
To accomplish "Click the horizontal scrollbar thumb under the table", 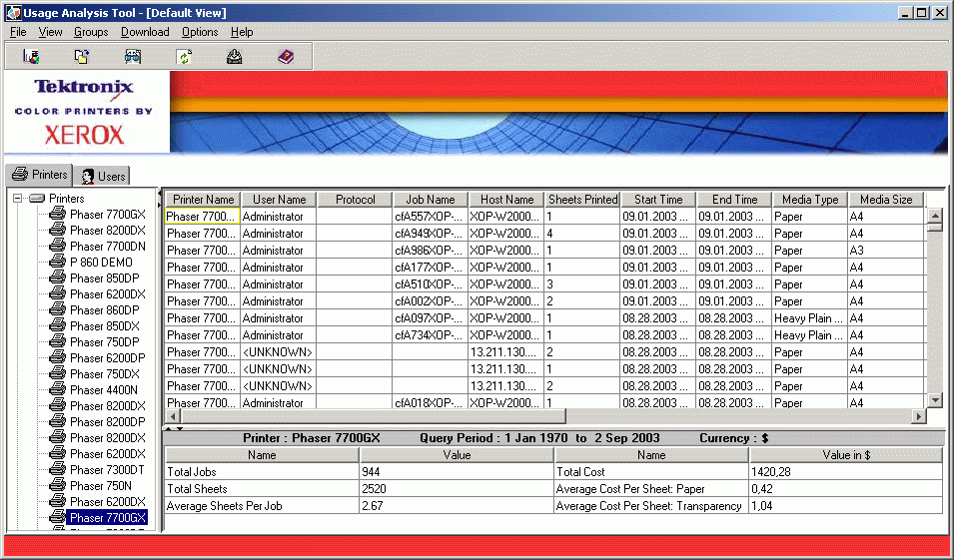I will [373, 416].
